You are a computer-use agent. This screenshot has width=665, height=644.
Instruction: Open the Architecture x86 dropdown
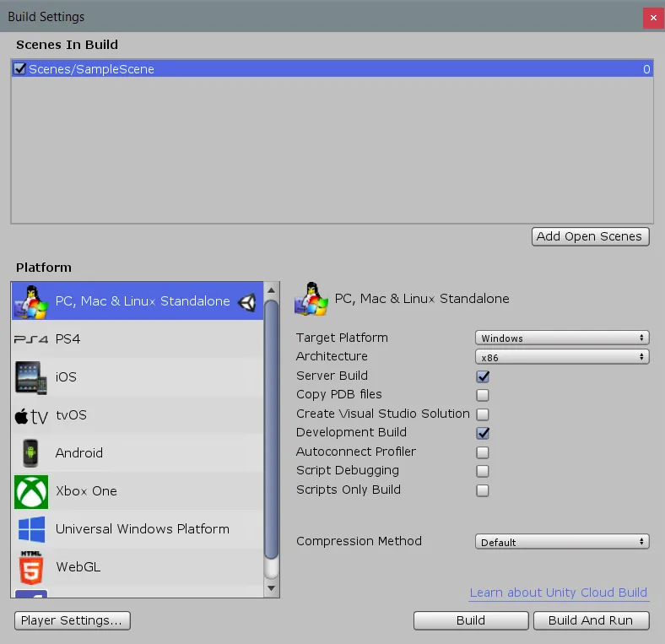coord(562,357)
